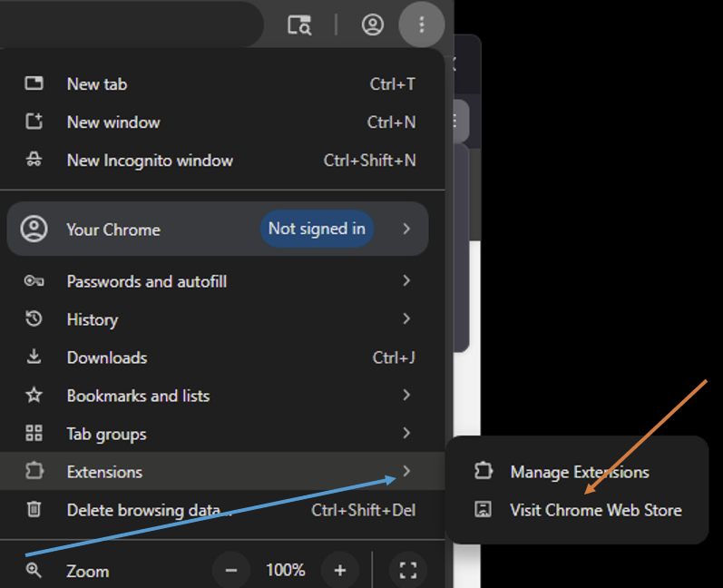Screen dimensions: 723x588
Task: Expand Your Chrome submenu arrow
Action: [x=406, y=229]
